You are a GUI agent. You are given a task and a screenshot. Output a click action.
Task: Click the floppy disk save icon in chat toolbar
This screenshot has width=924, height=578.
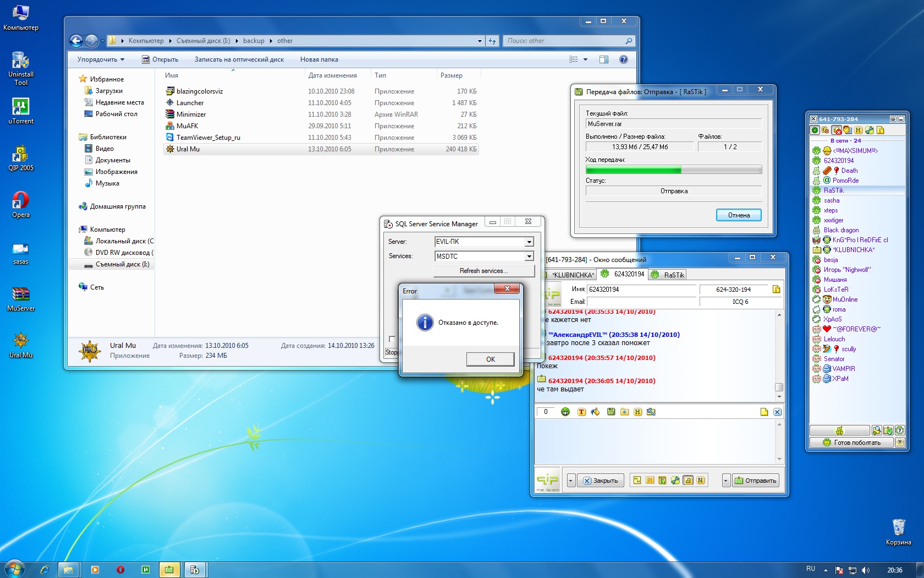click(610, 412)
